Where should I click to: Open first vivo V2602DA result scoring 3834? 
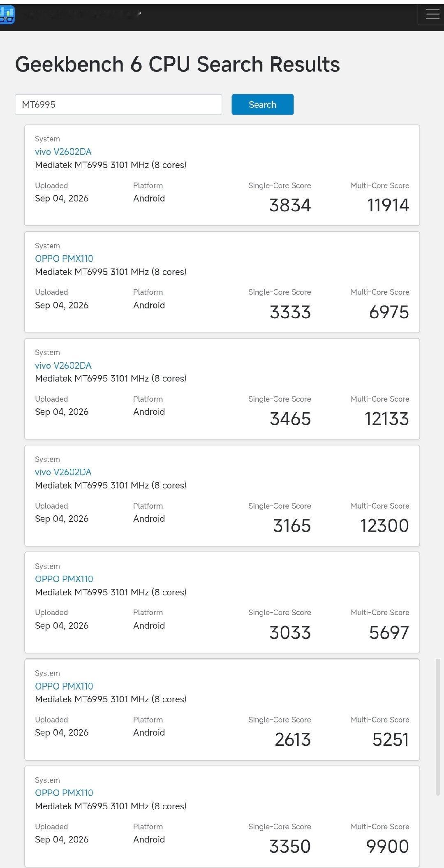[63, 152]
